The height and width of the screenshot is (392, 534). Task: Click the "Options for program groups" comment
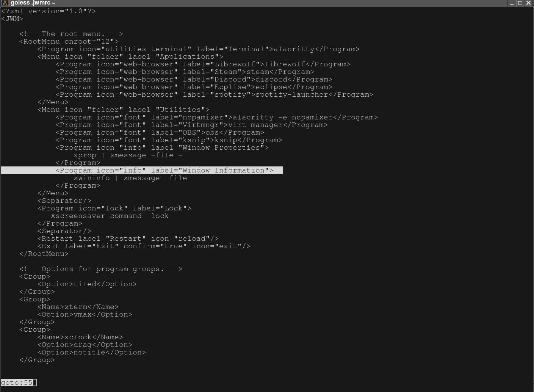click(x=100, y=269)
